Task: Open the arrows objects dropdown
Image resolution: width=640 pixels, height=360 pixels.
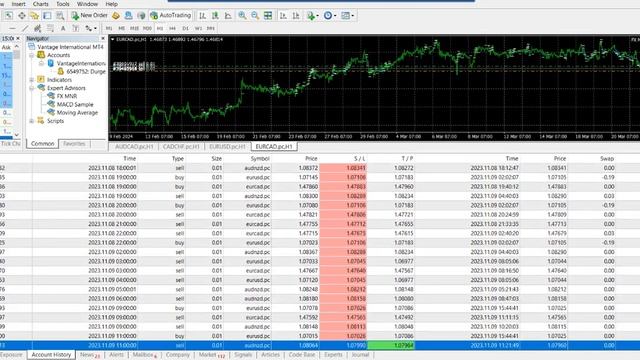Action: (91, 28)
